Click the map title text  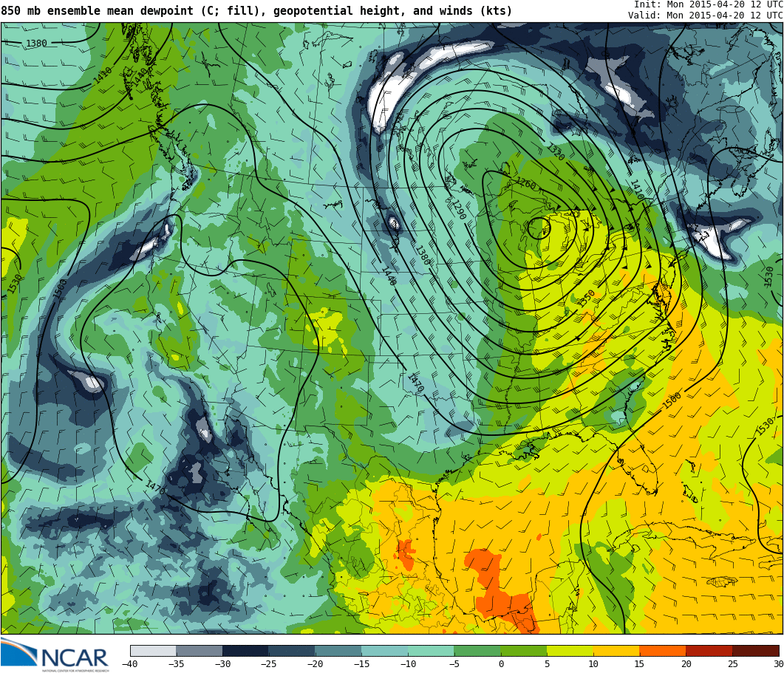pyautogui.click(x=256, y=11)
